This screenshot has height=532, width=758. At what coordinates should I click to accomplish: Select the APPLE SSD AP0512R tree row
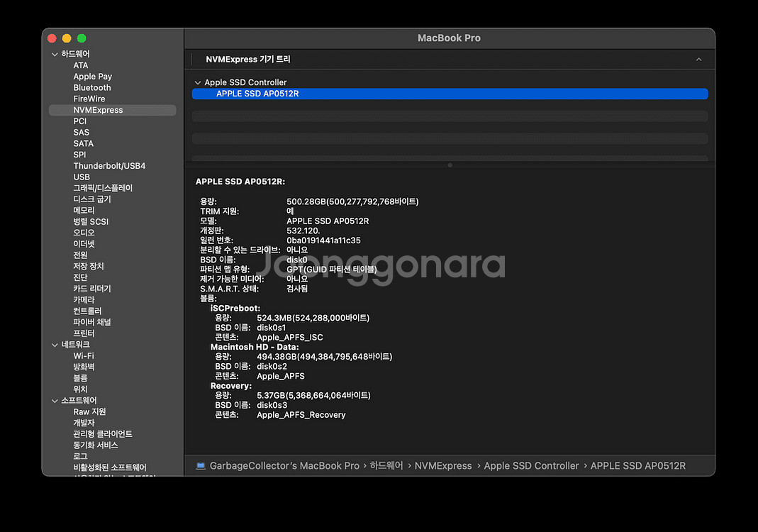click(450, 94)
